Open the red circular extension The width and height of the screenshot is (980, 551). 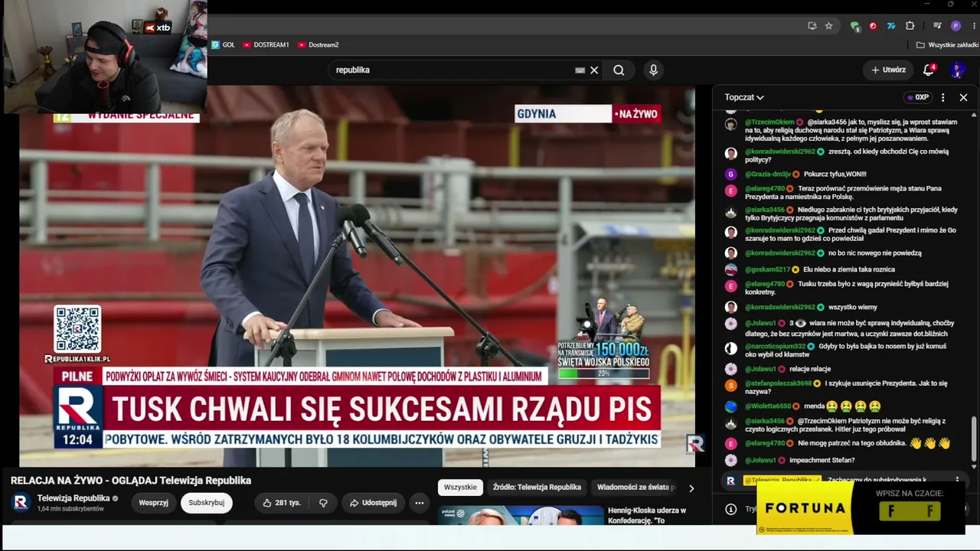tap(873, 26)
